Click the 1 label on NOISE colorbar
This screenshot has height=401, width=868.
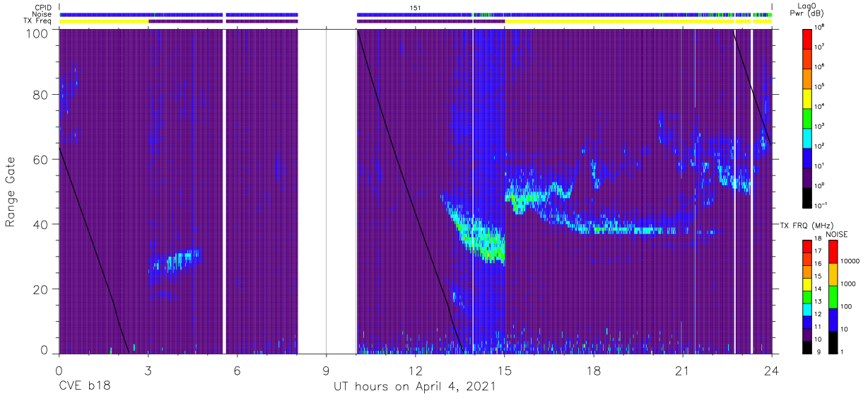click(x=843, y=351)
